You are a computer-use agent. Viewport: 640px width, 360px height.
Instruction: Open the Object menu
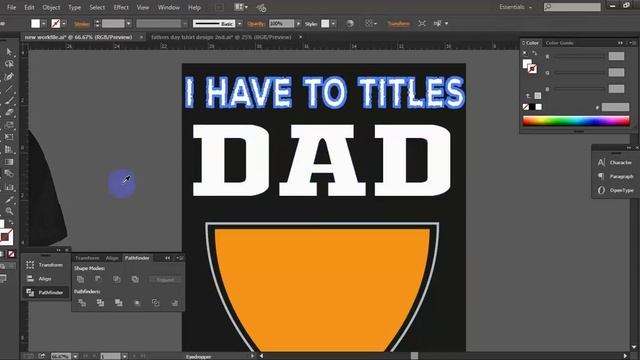click(51, 7)
